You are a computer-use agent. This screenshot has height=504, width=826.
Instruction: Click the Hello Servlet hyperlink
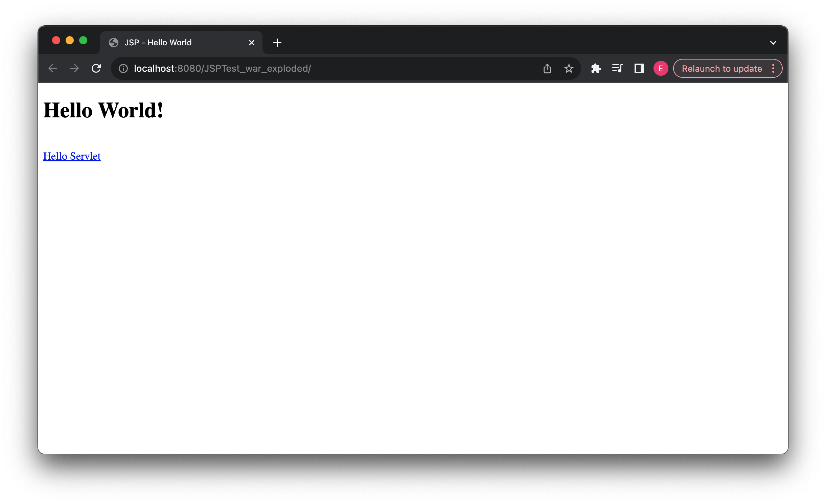[x=72, y=155]
